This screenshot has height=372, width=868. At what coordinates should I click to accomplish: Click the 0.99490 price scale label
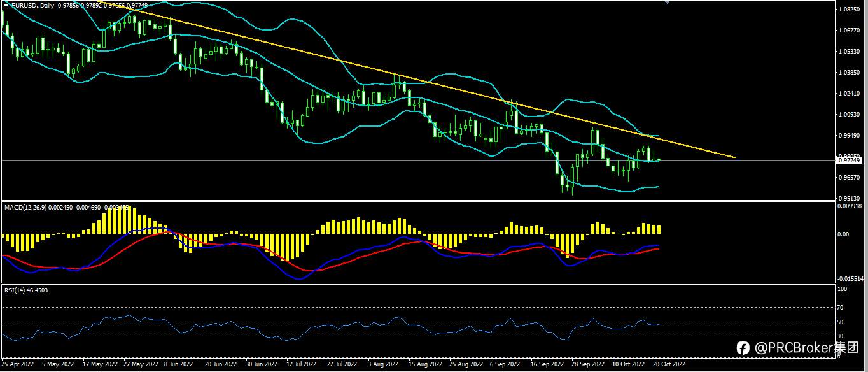851,136
